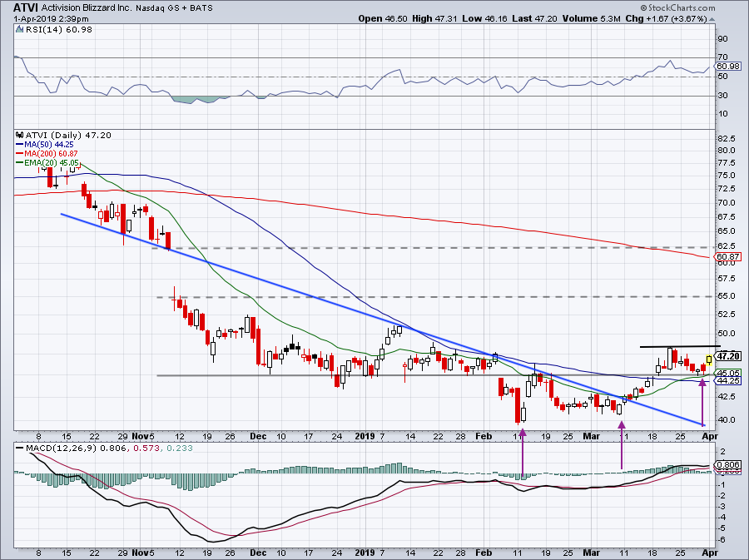This screenshot has height=560, width=749.
Task: Click the 'MA(50) 44.25' legend entry
Action: [x=49, y=145]
